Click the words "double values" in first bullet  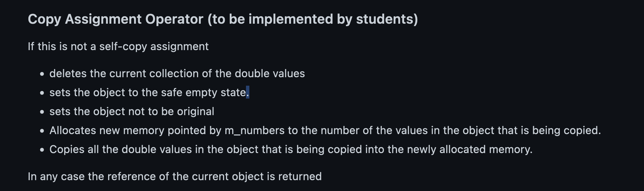coord(270,73)
